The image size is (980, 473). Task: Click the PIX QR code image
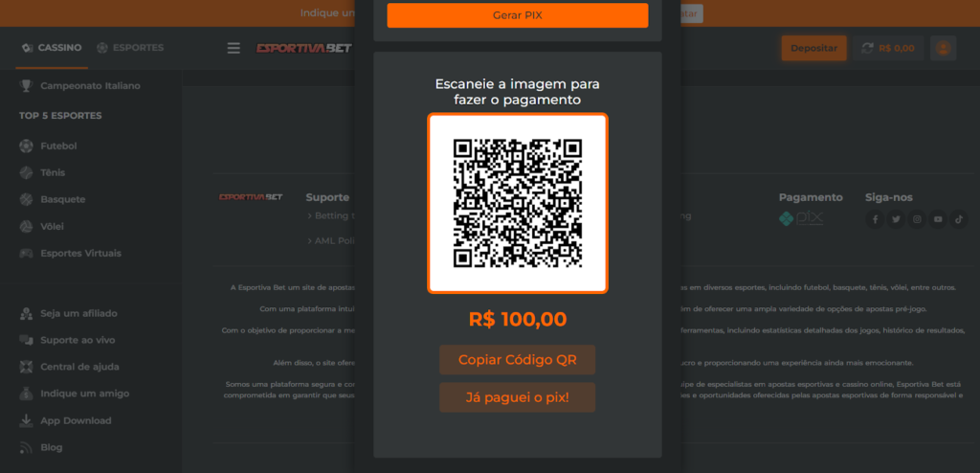[x=518, y=203]
